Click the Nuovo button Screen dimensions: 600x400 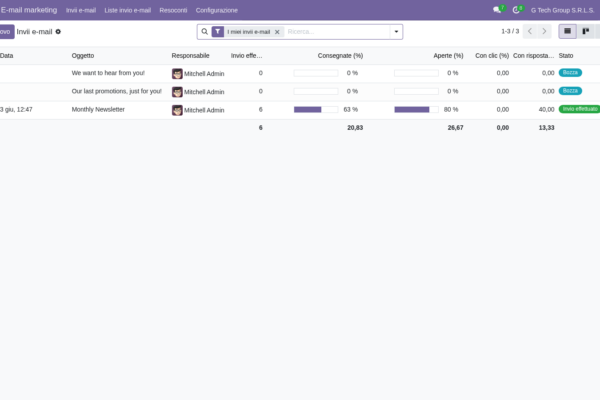[7, 32]
